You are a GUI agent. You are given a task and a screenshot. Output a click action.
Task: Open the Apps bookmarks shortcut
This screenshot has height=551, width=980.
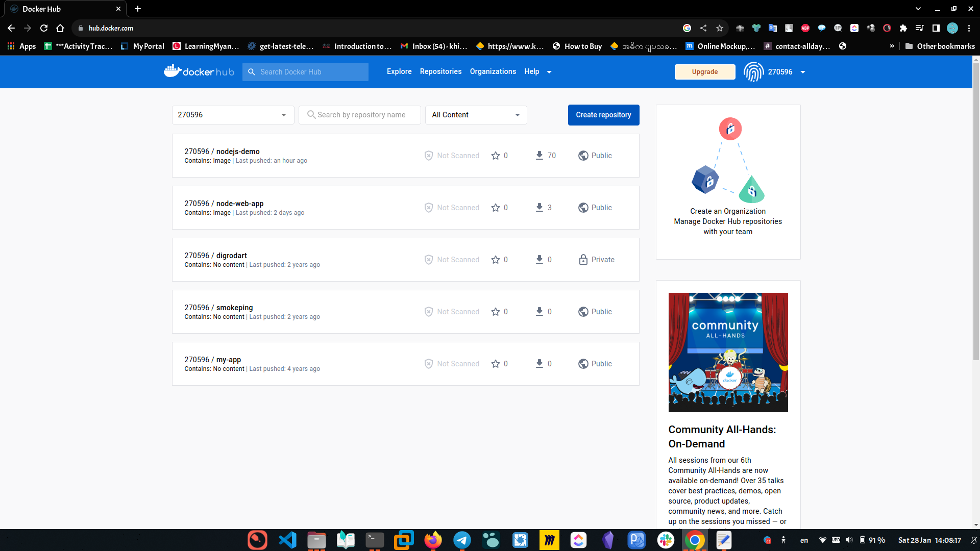pos(21,46)
